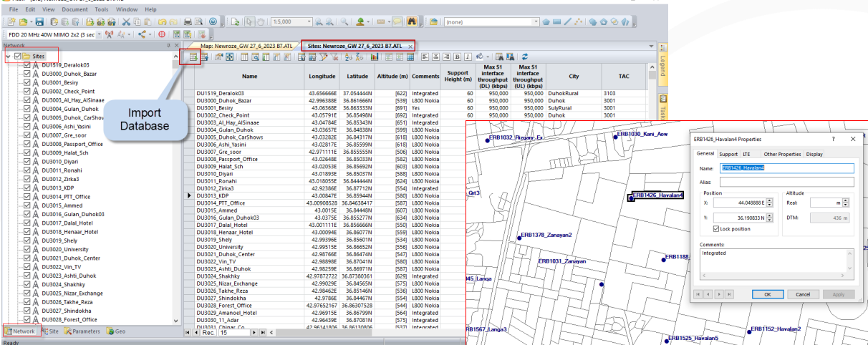
Task: Switch to the LTE tab in Properties
Action: [746, 154]
